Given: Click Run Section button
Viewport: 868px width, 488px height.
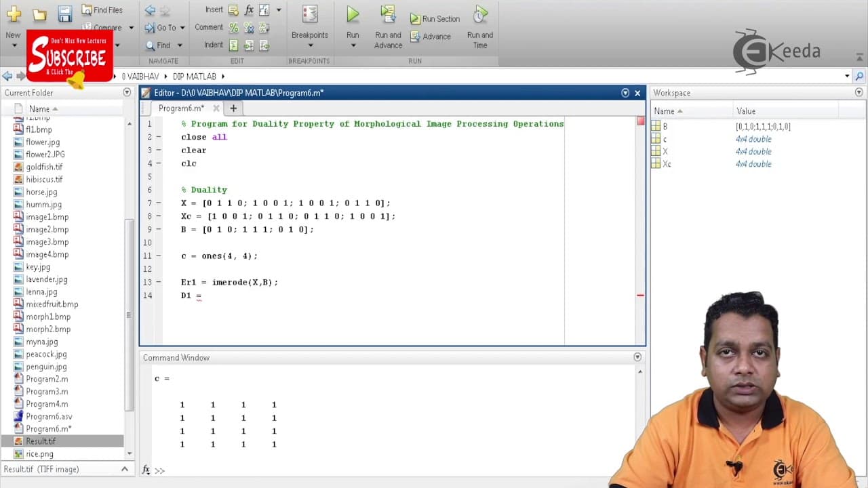Looking at the screenshot, I should pyautogui.click(x=435, y=19).
